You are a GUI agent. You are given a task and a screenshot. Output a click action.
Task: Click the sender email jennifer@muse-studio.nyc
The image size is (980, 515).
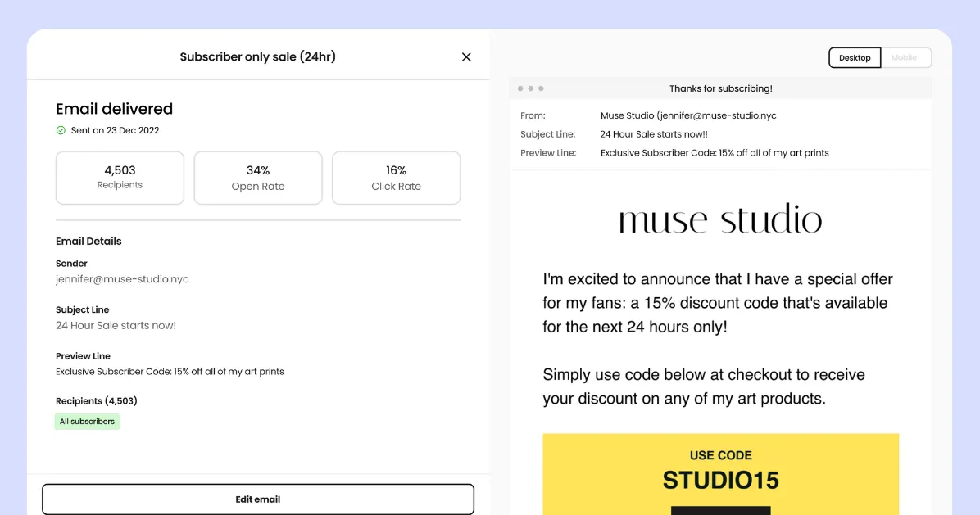click(122, 279)
